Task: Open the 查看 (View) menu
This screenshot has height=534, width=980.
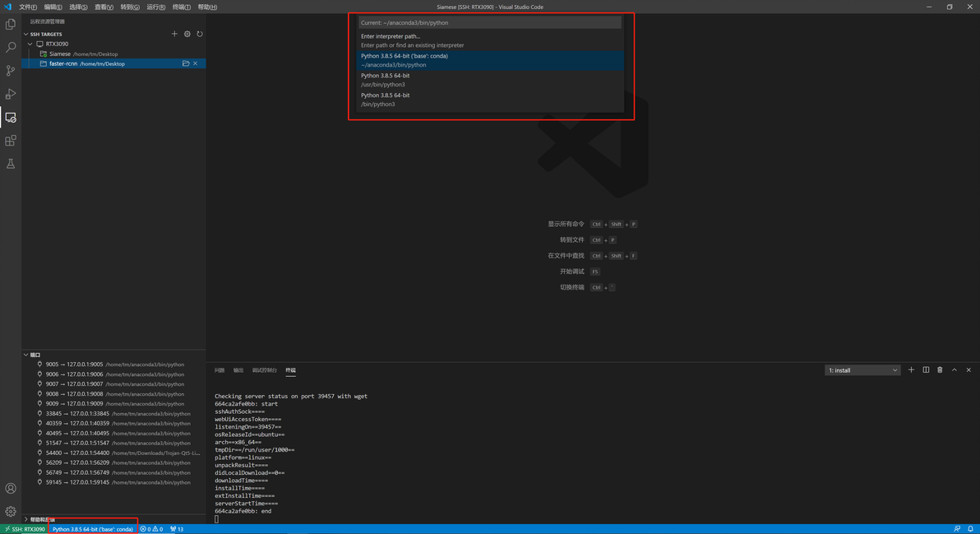Action: click(104, 7)
